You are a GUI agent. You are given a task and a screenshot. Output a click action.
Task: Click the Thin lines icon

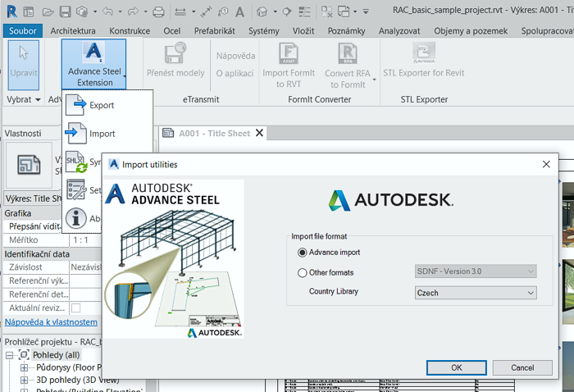coord(304,12)
